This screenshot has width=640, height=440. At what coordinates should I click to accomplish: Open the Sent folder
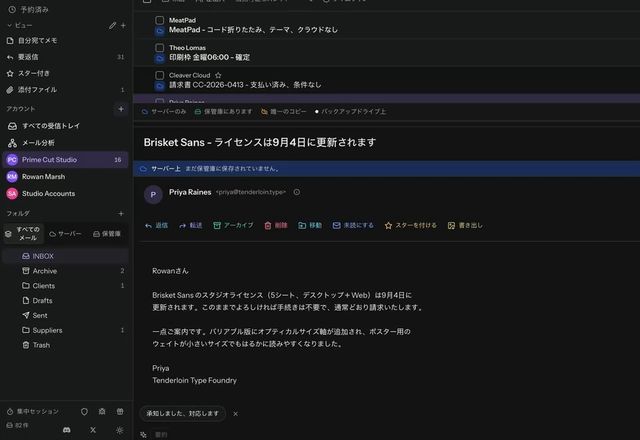click(65, 315)
